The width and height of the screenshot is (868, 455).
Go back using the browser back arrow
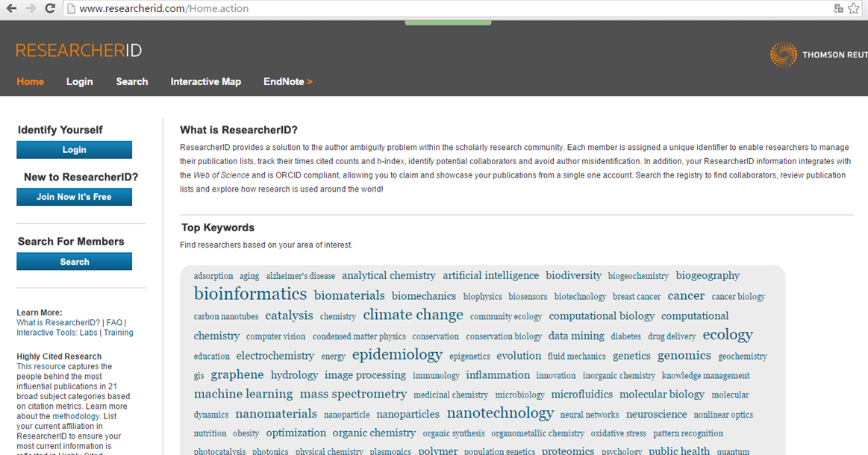point(11,8)
